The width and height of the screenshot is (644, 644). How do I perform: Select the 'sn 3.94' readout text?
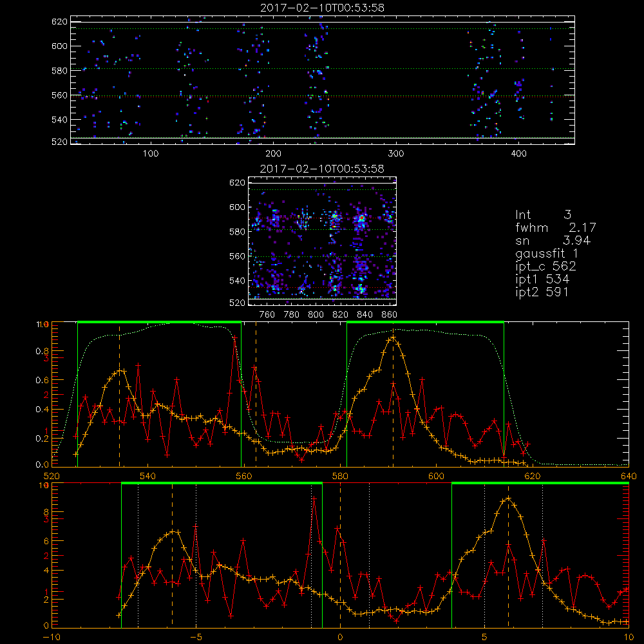pyautogui.click(x=553, y=241)
